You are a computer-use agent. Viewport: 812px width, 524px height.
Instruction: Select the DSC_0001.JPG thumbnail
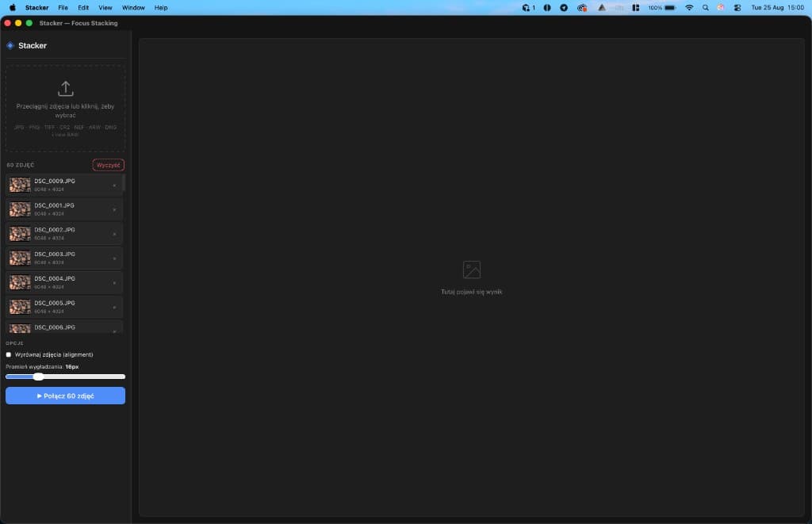(20, 209)
